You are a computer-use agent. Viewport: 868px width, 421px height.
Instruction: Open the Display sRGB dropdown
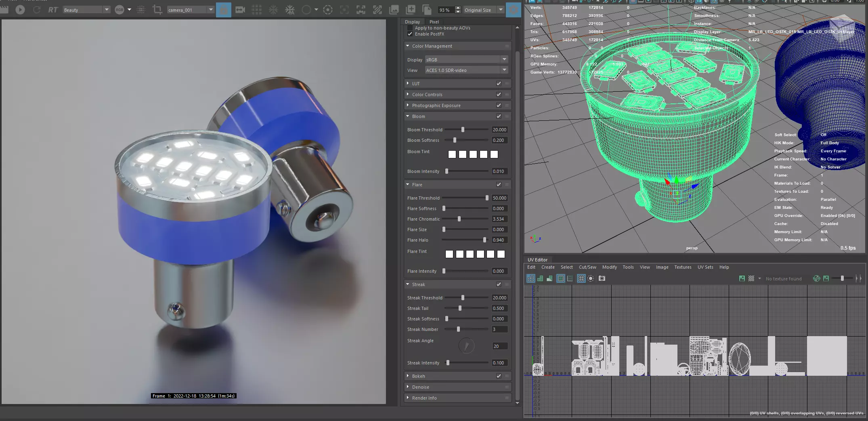[x=466, y=60]
